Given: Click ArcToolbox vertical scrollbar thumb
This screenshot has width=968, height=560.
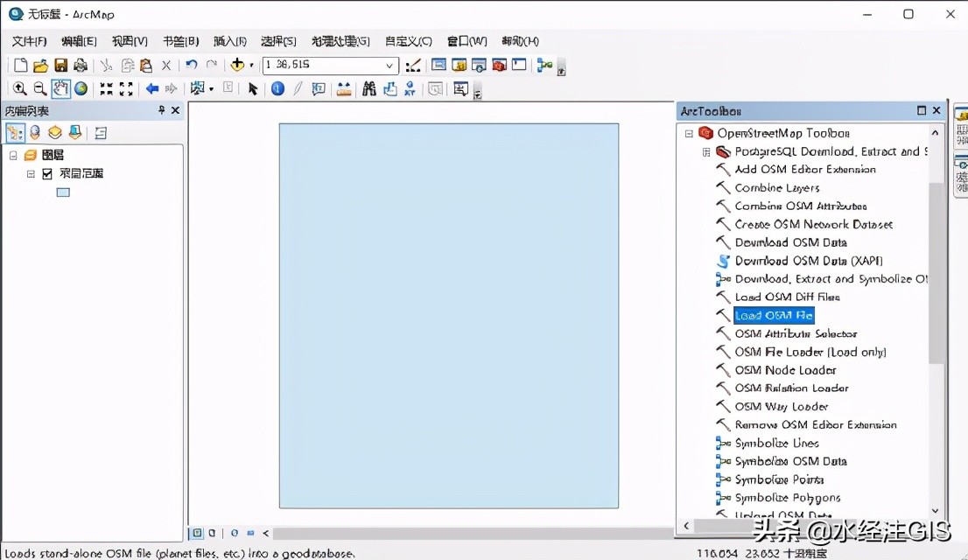Looking at the screenshot, I should point(936,271).
